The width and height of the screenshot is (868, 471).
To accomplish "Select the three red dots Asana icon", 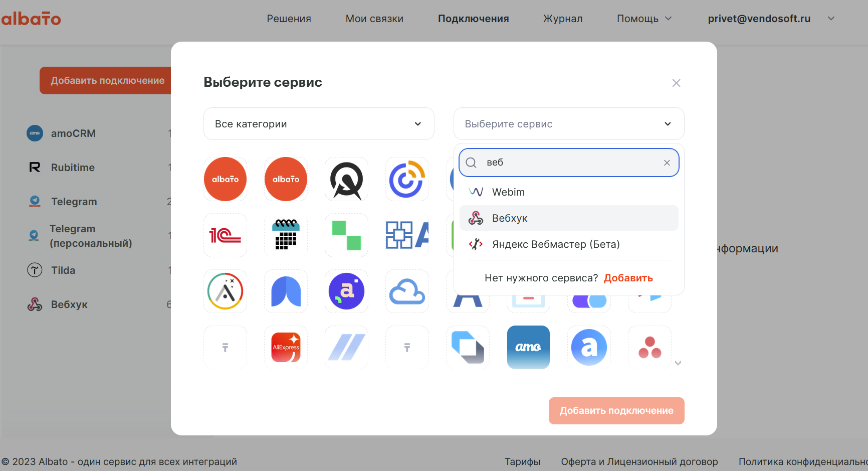I will point(649,348).
